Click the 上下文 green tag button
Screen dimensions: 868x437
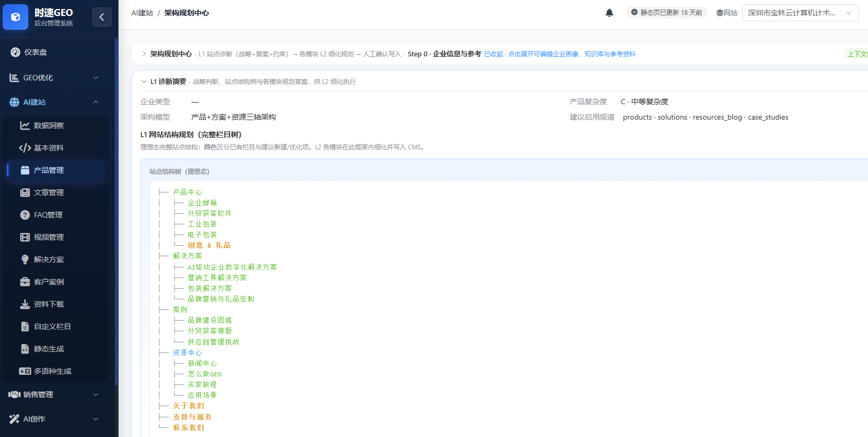(857, 54)
